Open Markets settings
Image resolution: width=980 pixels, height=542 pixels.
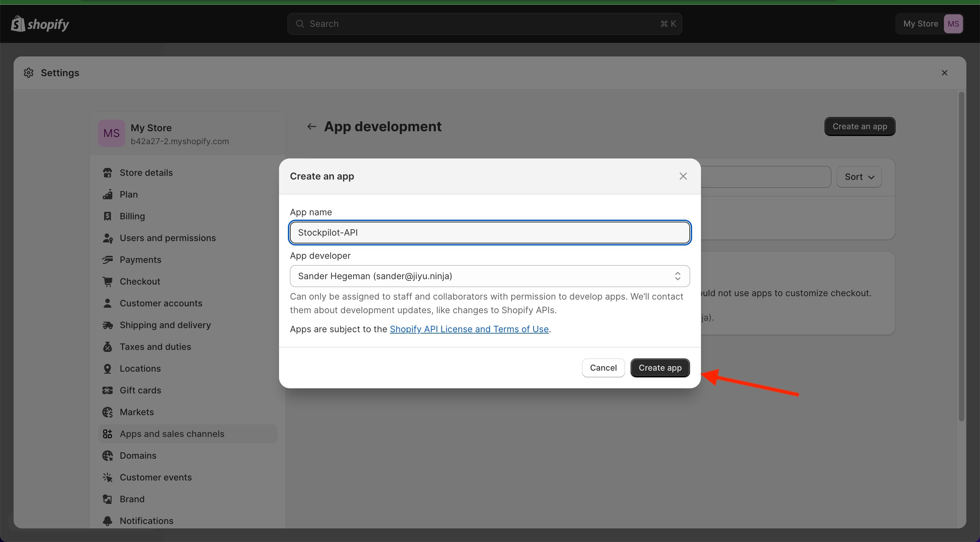tap(187, 412)
